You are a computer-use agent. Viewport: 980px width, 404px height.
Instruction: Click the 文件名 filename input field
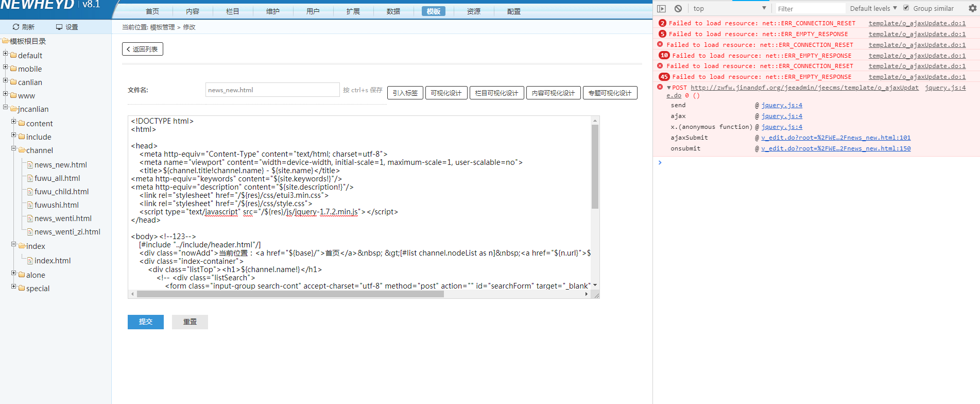pyautogui.click(x=272, y=90)
